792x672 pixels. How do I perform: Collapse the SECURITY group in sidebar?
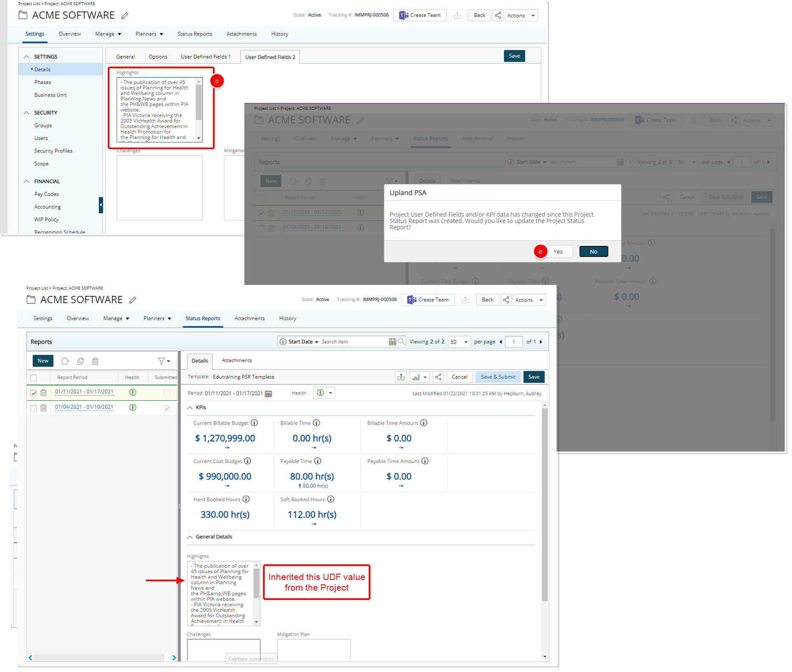click(x=27, y=113)
